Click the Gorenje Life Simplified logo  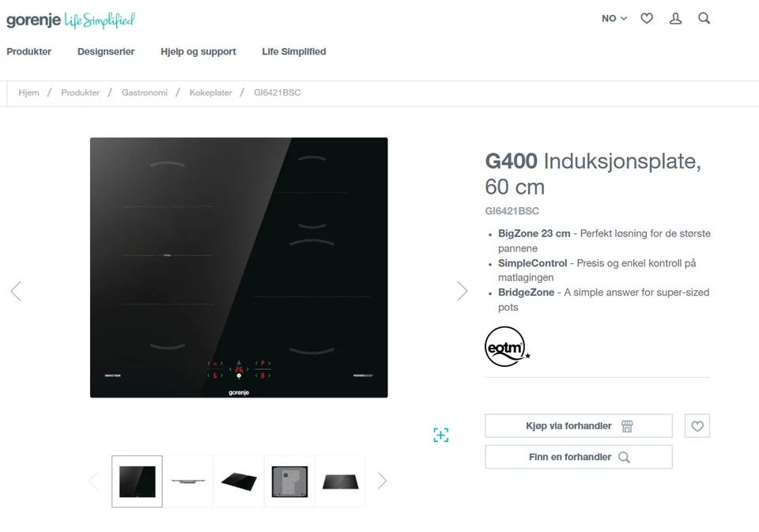(x=70, y=20)
